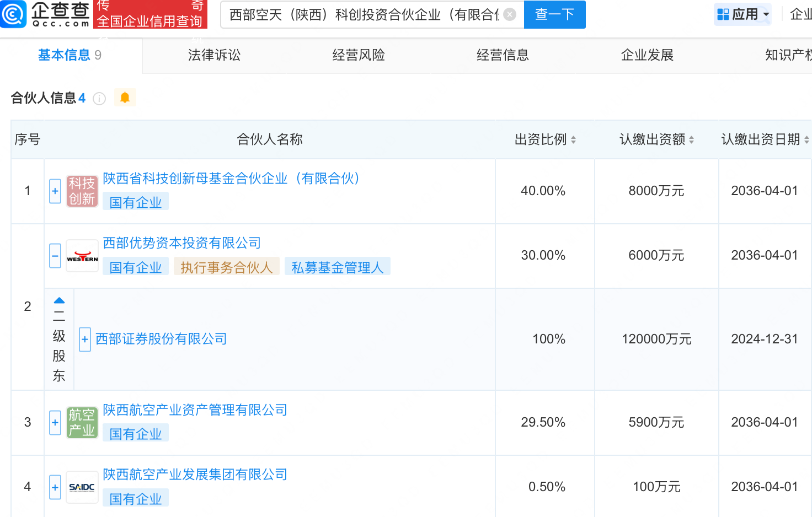Screen dimensions: 812x517
Task: Click the 查一下 search button
Action: click(554, 14)
